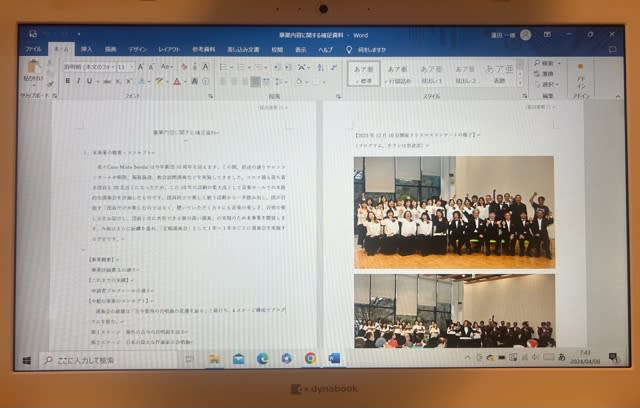Click the group choir photo in document
This screenshot has height=408, width=640.
[x=454, y=212]
